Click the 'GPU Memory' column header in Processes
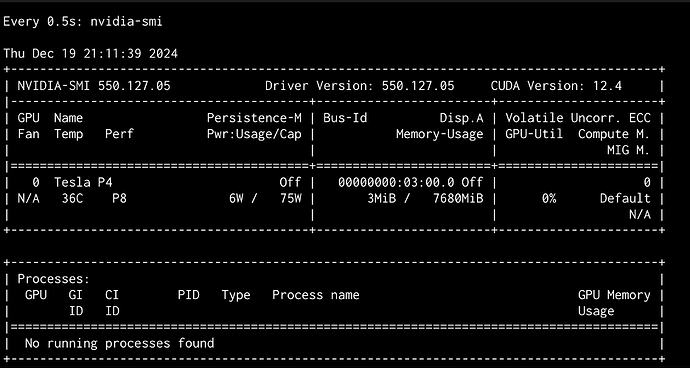Screen dimensions: 690x368 [614, 295]
